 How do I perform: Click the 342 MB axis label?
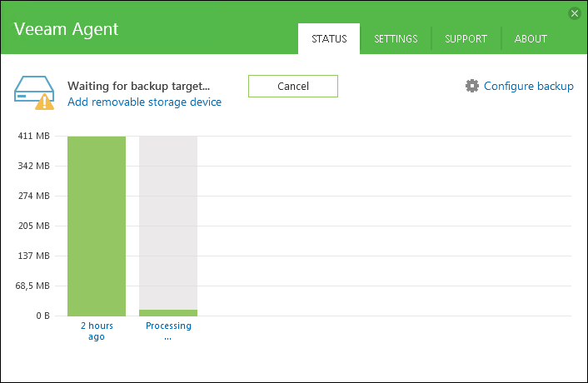pos(34,166)
